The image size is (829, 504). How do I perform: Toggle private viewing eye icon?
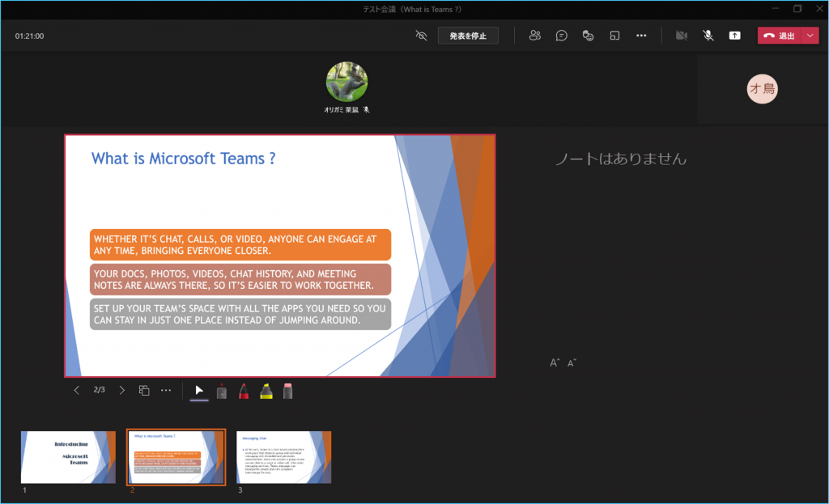coord(420,36)
